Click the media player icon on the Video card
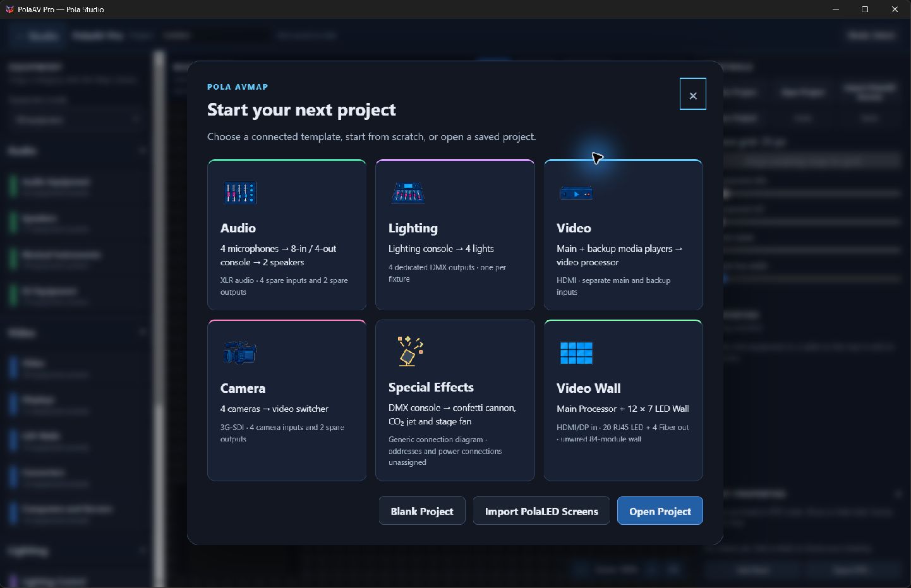911x588 pixels. coord(576,193)
